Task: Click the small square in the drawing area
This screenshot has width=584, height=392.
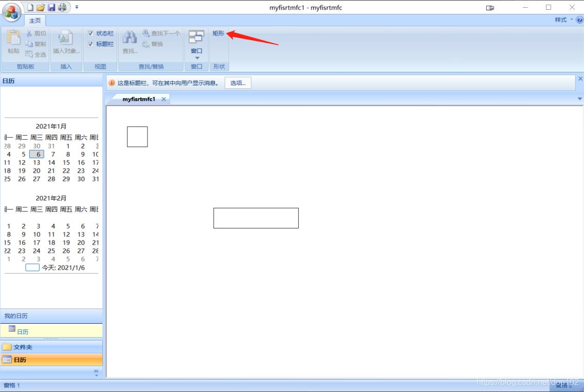Action: point(137,137)
